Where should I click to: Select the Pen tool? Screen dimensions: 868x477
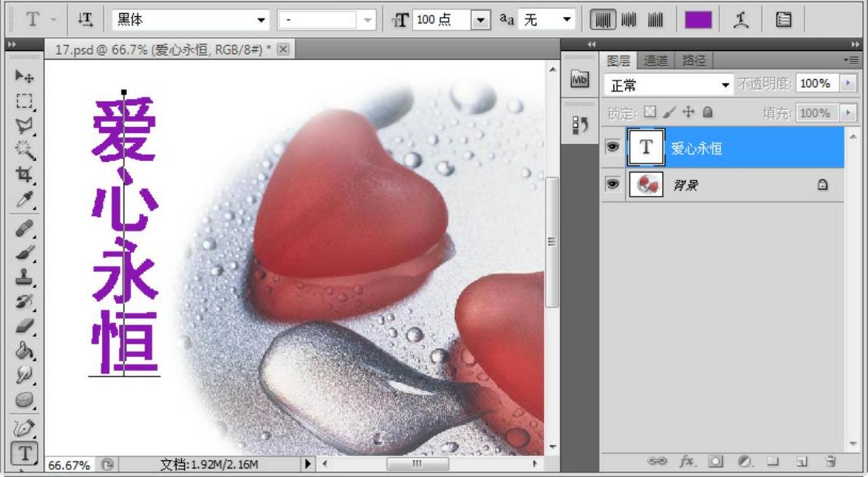pyautogui.click(x=25, y=427)
